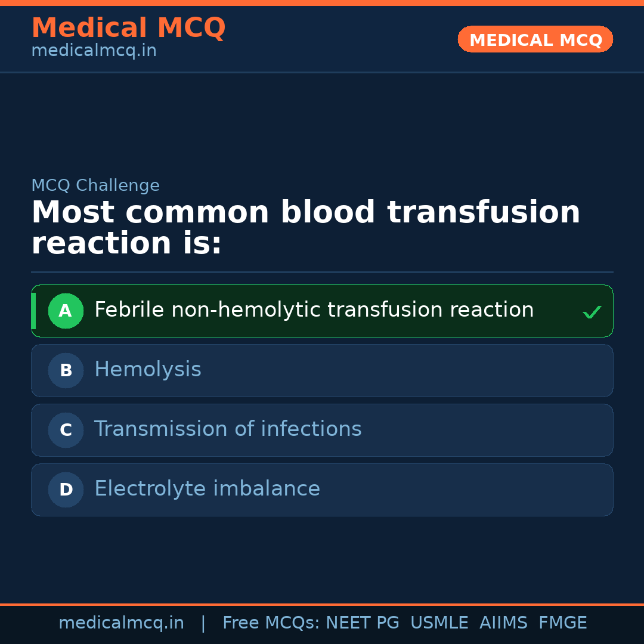Click the MCQ Challenge label

[x=95, y=185]
